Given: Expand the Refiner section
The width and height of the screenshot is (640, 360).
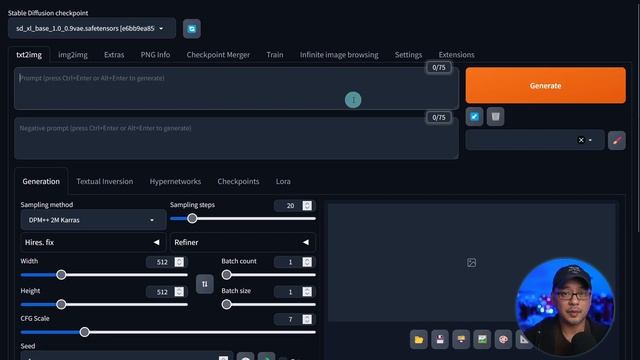Looking at the screenshot, I should coord(242,242).
